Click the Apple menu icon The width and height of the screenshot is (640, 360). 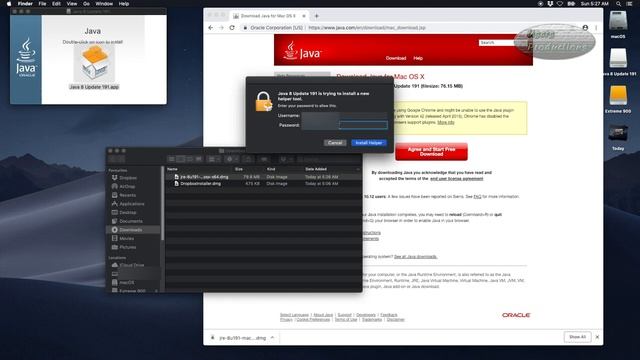9,4
